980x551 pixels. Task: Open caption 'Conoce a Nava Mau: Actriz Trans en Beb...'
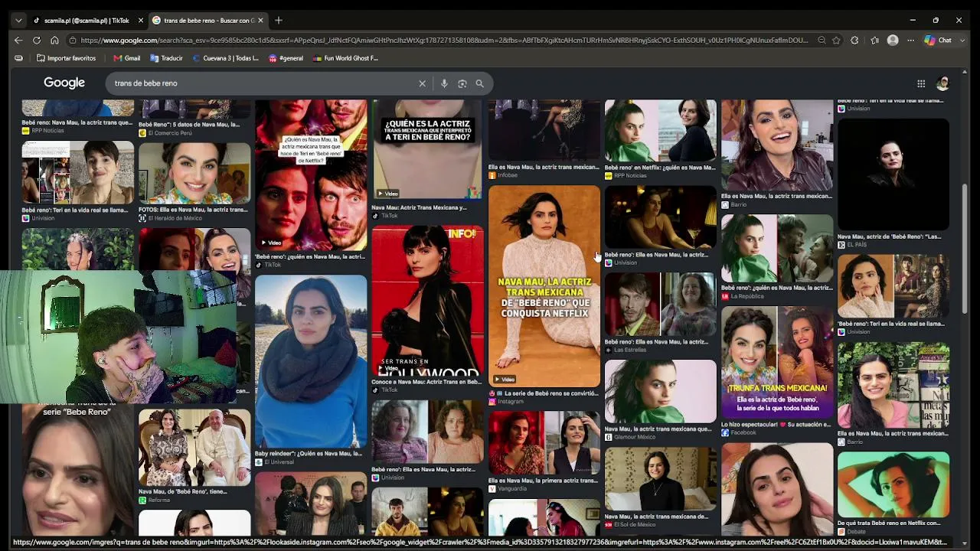[426, 381]
